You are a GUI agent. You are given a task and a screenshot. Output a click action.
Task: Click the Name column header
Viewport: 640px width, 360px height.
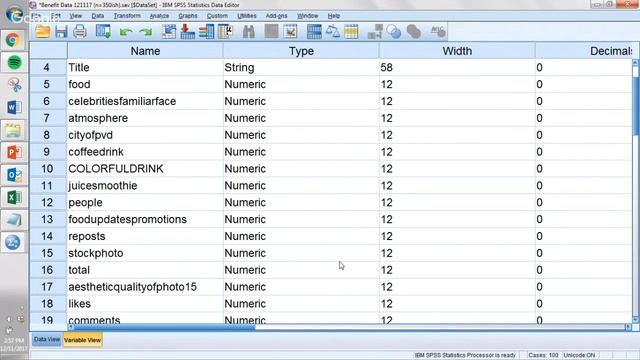coord(145,51)
